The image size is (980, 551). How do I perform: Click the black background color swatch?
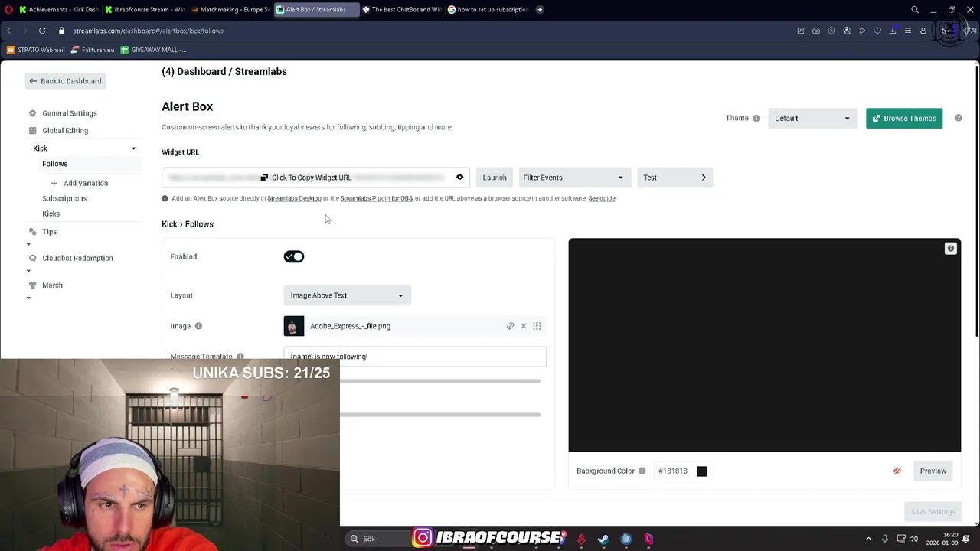[x=701, y=471]
